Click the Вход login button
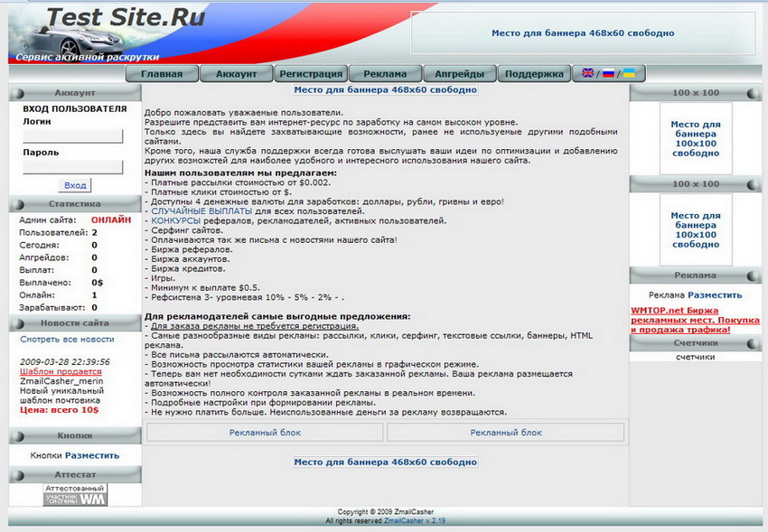The height and width of the screenshot is (532, 768). click(75, 185)
